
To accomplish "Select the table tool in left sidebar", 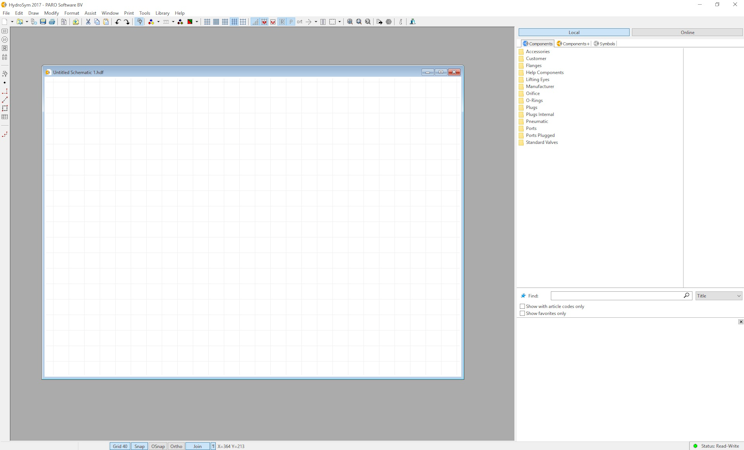I will click(x=5, y=117).
